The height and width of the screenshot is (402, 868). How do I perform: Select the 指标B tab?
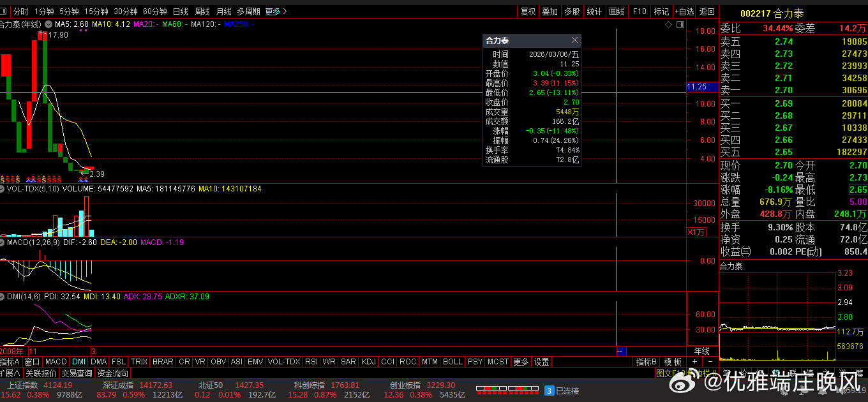pyautogui.click(x=647, y=362)
